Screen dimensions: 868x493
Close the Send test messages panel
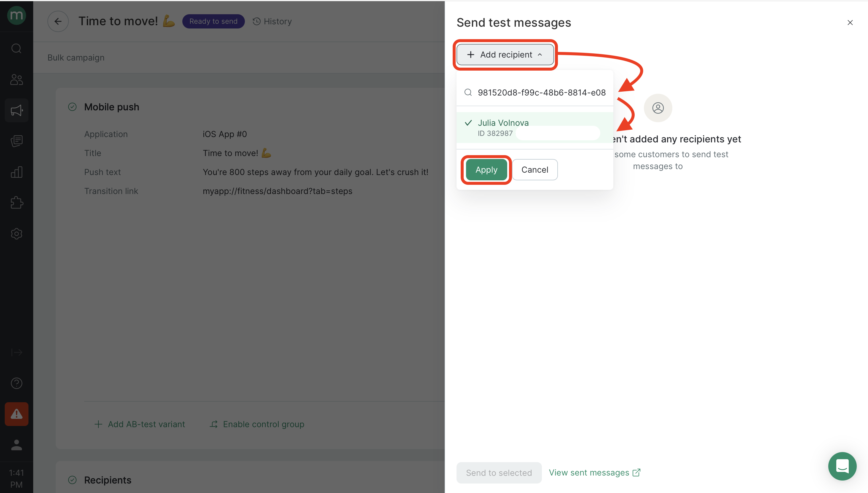pos(850,23)
